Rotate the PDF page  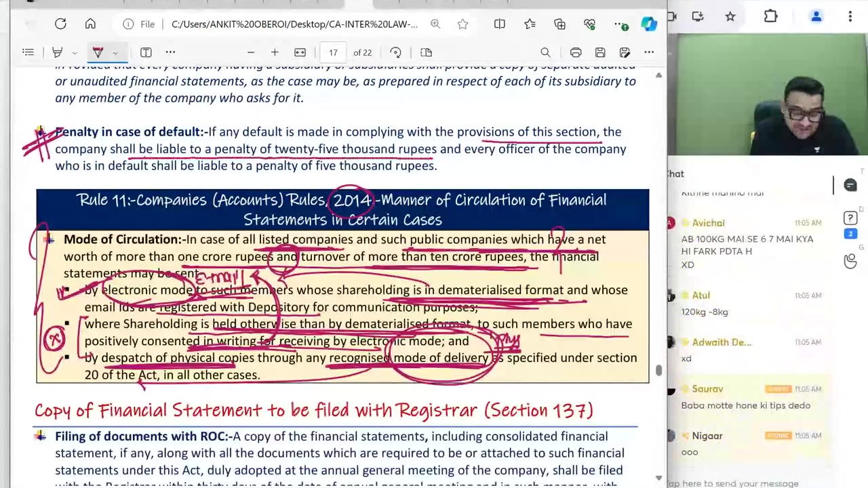point(395,52)
